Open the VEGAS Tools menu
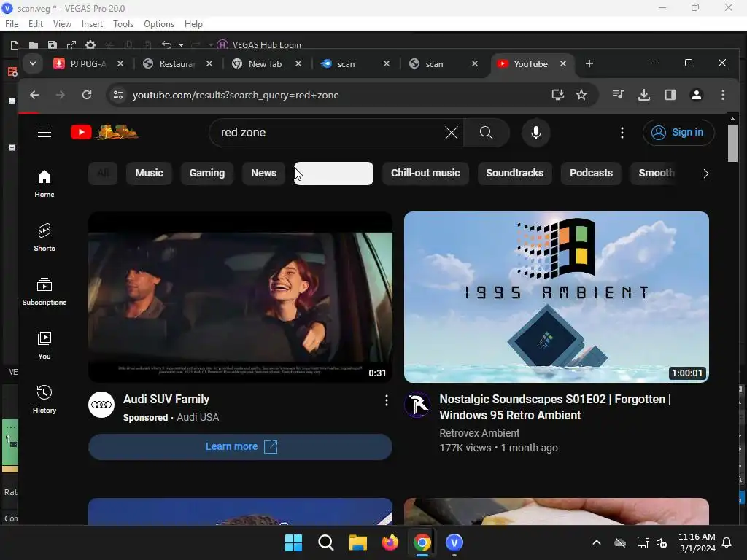This screenshot has width=747, height=560. coord(123,24)
